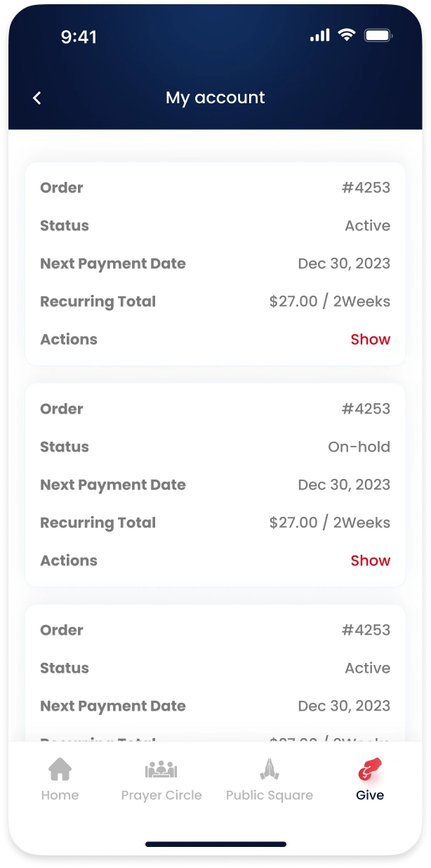Open the Public Square tab label
This screenshot has height=868, width=431.
pos(270,796)
